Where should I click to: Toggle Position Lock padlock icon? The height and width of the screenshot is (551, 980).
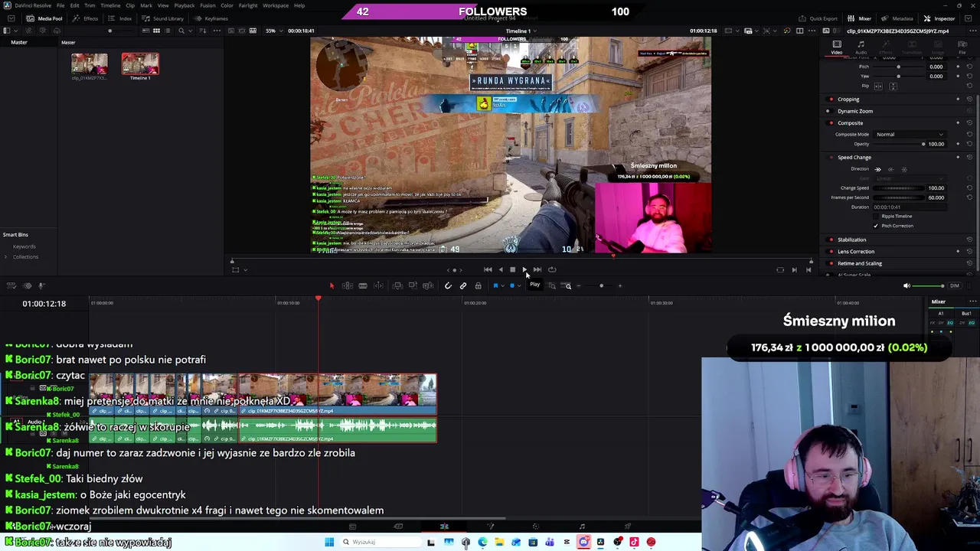coord(479,285)
